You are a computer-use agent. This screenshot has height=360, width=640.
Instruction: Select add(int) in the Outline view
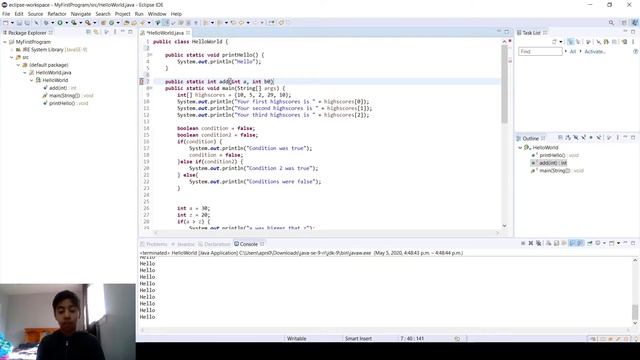tap(549, 163)
